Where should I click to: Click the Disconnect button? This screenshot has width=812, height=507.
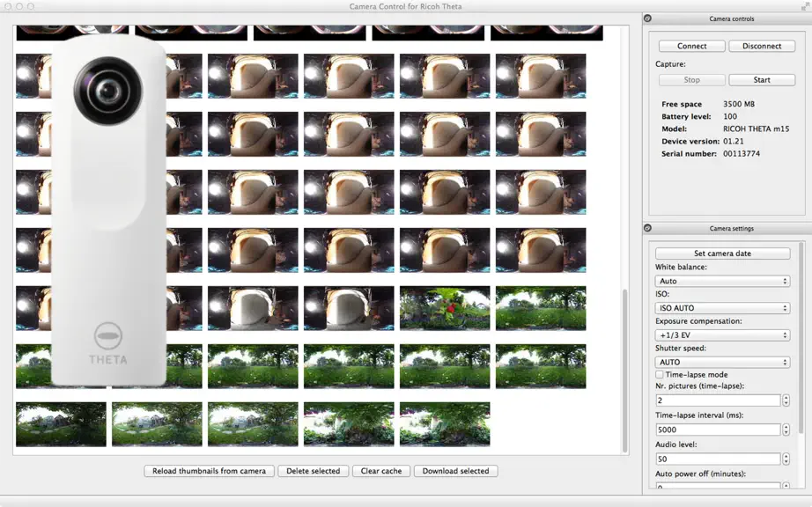[x=762, y=46]
